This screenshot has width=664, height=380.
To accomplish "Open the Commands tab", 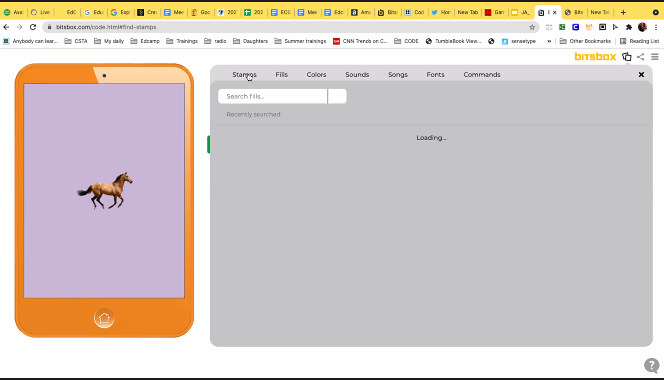I will pos(482,75).
